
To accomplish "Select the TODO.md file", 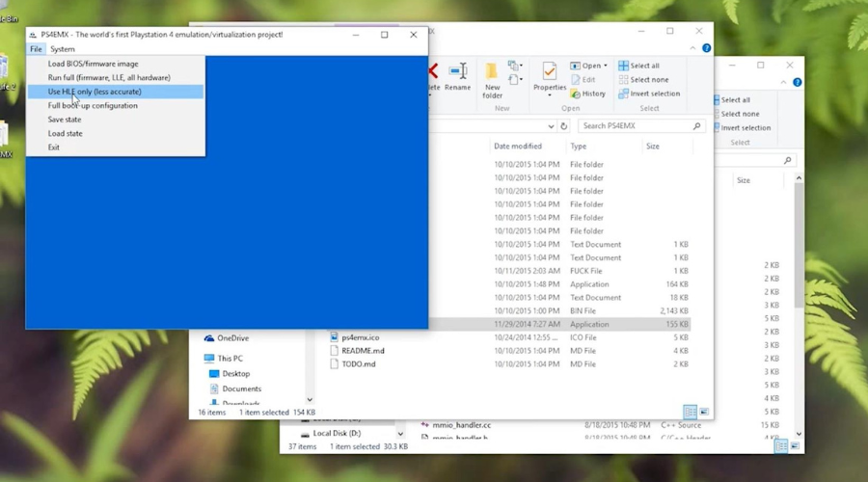I will (x=359, y=364).
